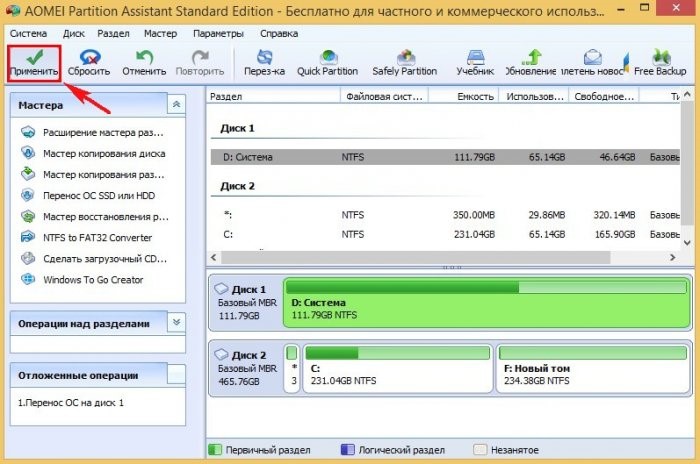Click the horizontal scrollbar right arrow

tap(672, 257)
